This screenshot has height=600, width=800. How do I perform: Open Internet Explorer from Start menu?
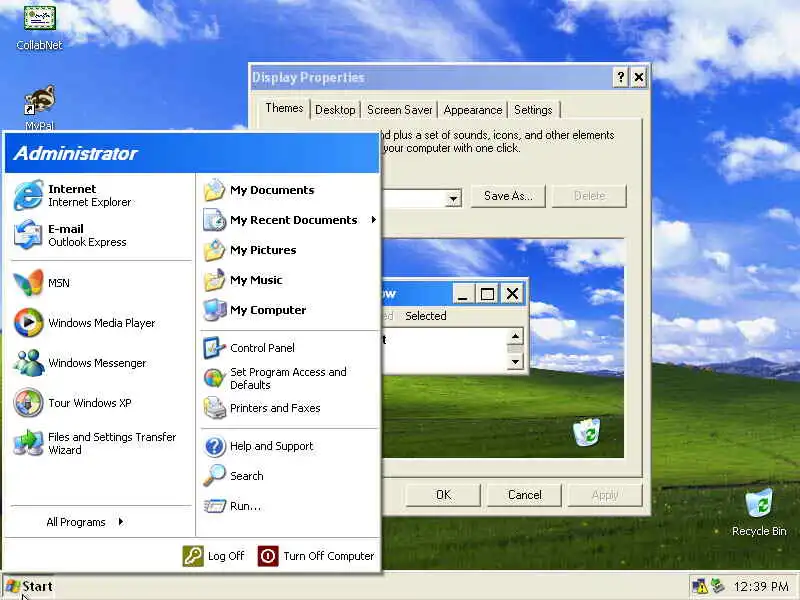point(28,195)
